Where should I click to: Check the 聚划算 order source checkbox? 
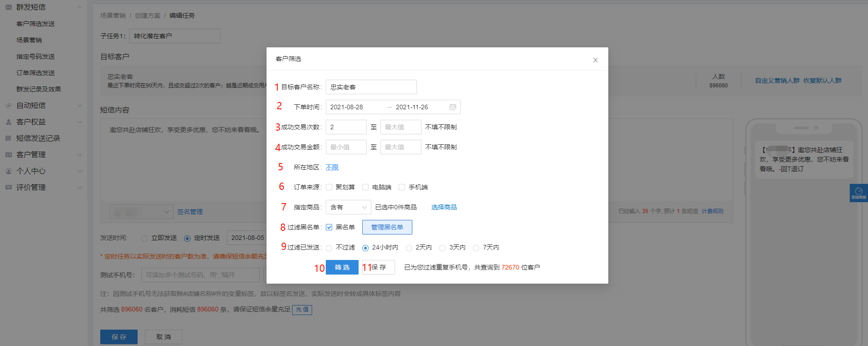click(329, 187)
